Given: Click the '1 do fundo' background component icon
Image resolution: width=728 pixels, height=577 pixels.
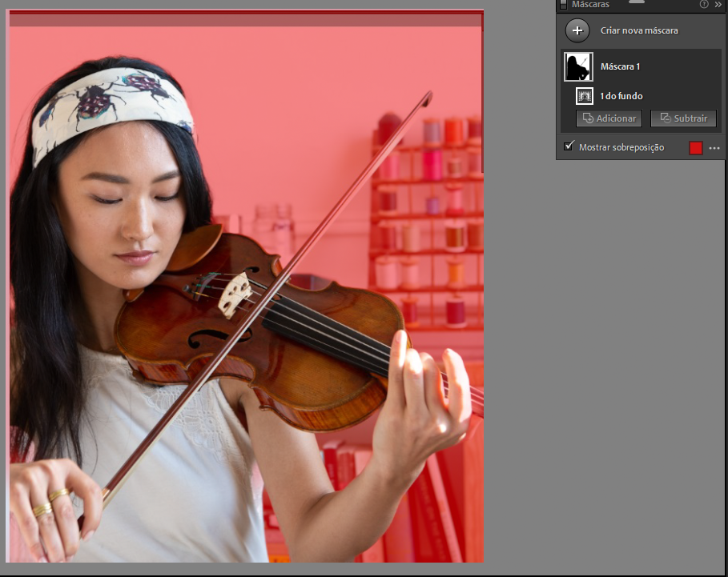Looking at the screenshot, I should pyautogui.click(x=585, y=96).
